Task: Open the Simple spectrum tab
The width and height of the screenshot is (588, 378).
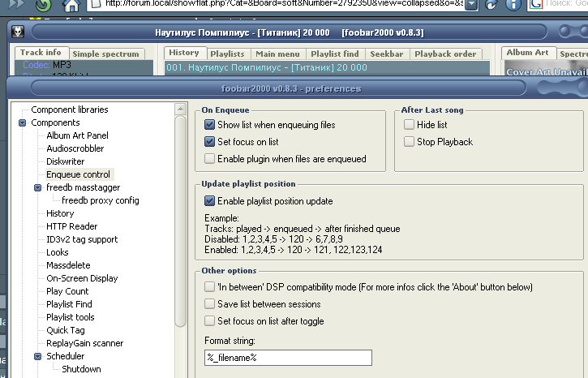Action: (x=105, y=54)
